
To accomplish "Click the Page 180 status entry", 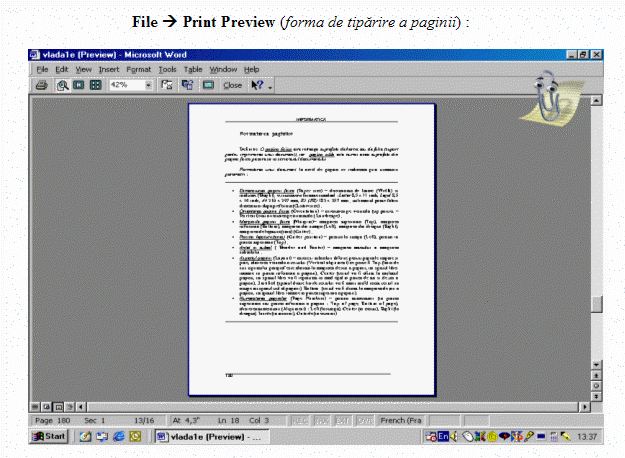I will pos(53,421).
